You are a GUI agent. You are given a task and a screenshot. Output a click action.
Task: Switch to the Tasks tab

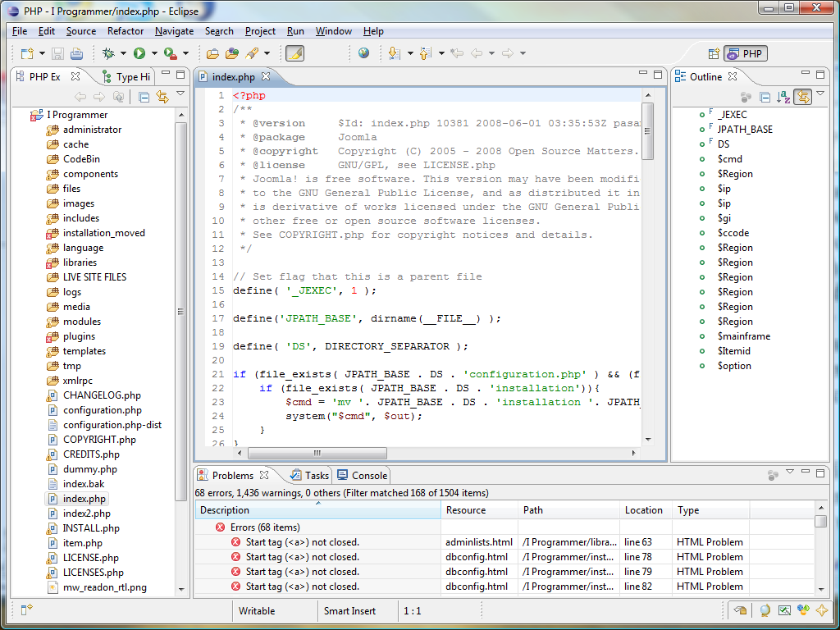[310, 475]
